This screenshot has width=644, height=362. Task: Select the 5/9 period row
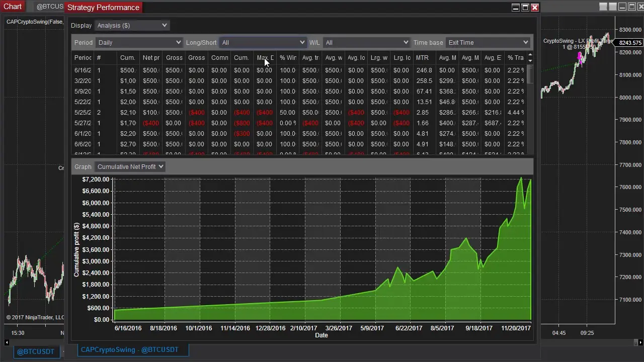(x=299, y=92)
